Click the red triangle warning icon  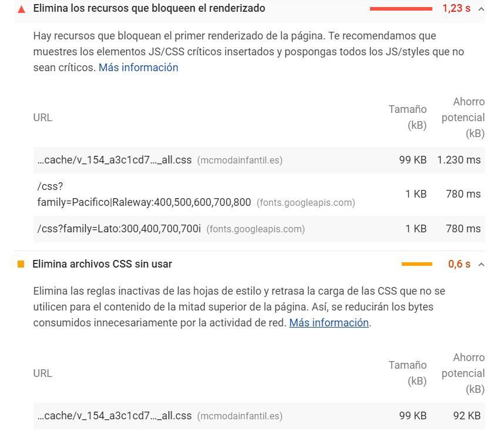pyautogui.click(x=22, y=9)
